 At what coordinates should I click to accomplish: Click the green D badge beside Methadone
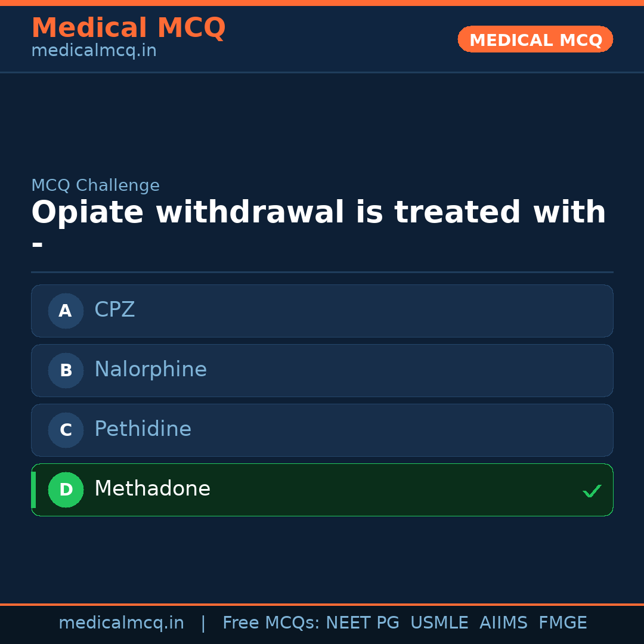pos(66,490)
